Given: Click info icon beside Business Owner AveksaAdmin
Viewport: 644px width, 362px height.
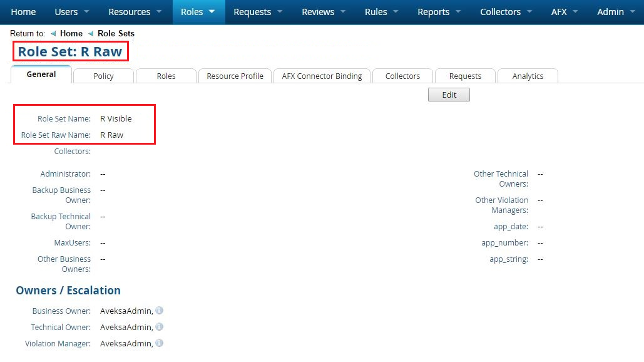Looking at the screenshot, I should pos(160,311).
